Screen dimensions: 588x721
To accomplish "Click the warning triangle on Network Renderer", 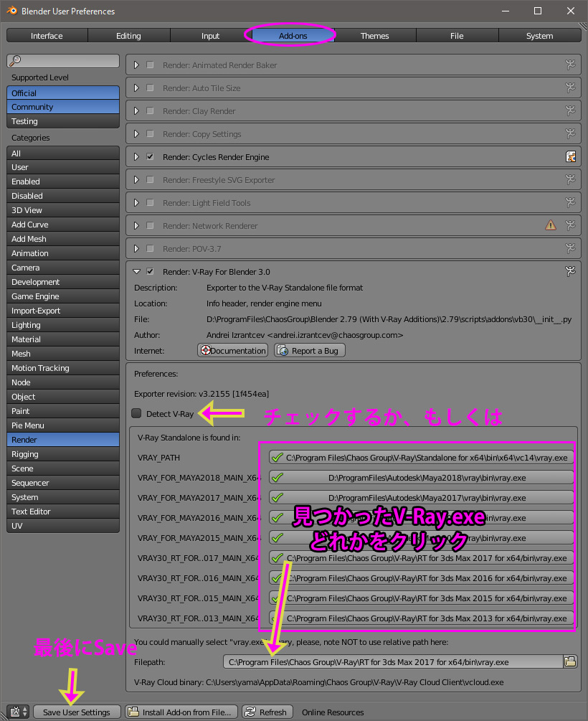I will click(x=550, y=225).
